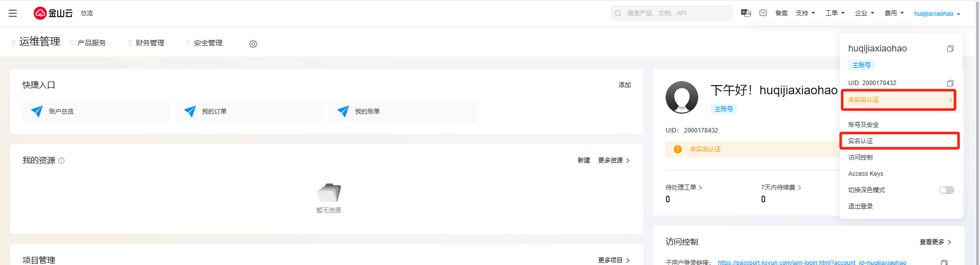The image size is (980, 265).
Task: Collapse the huqijiaxiaohao account dropdown
Action: 937,14
